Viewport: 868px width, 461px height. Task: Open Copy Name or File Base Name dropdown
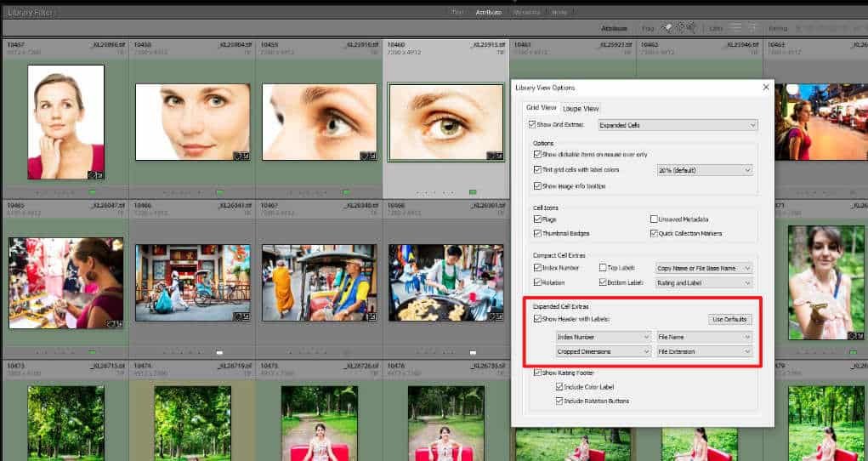coord(704,268)
